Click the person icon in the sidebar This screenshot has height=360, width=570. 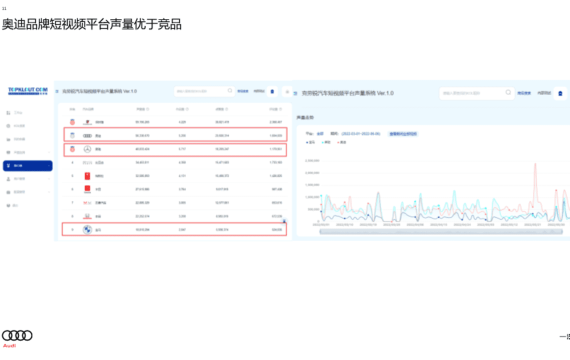(x=8, y=179)
